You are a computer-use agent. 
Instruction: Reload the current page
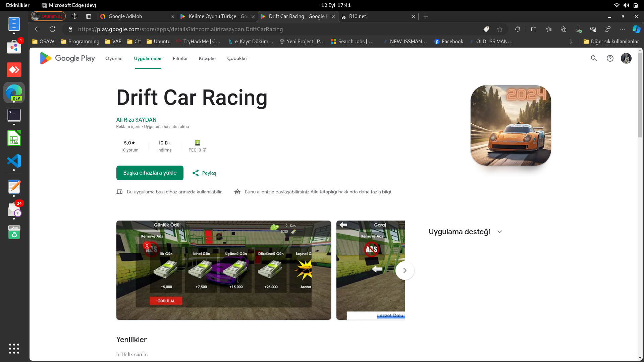click(52, 29)
